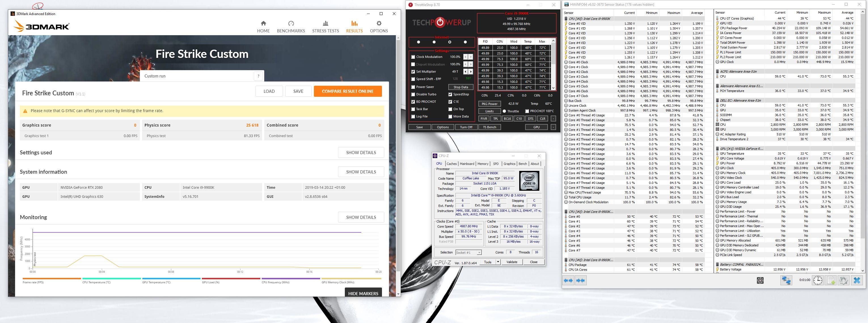Click the minus button next to CLR in ThrottleStop
This screenshot has height=323, width=868.
553,119
